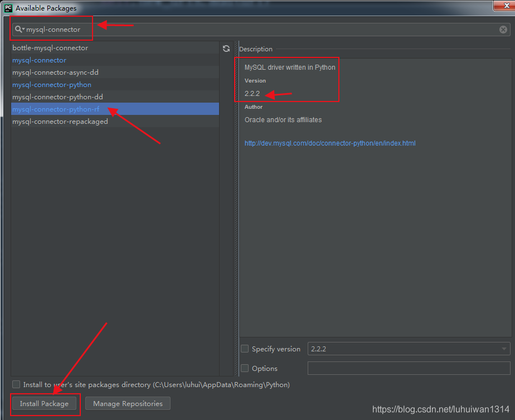Viewport: 515px width, 420px height.
Task: Toggle install to user's site packages directory
Action: click(16, 384)
